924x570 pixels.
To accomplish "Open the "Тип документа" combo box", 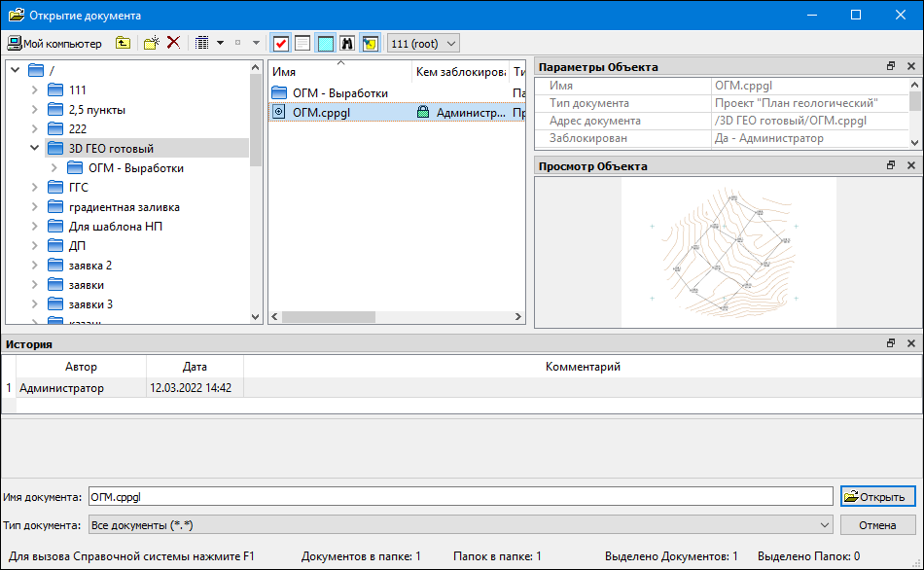I will point(460,524).
